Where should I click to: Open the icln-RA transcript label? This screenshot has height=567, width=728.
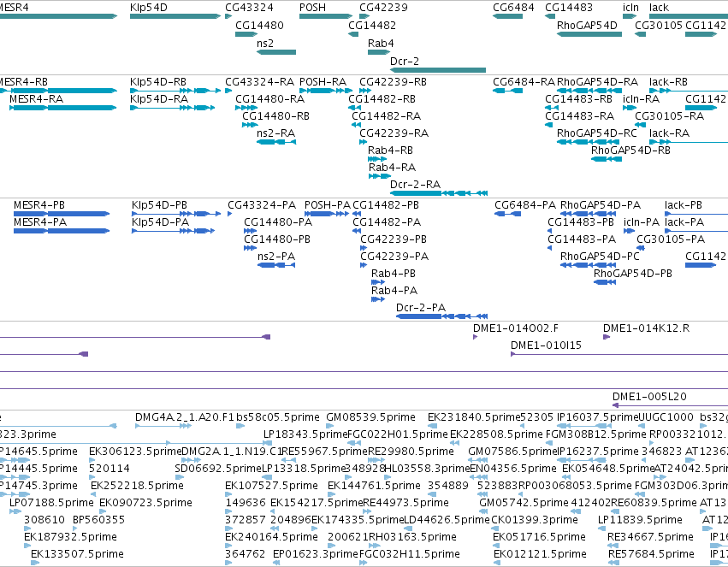click(642, 99)
